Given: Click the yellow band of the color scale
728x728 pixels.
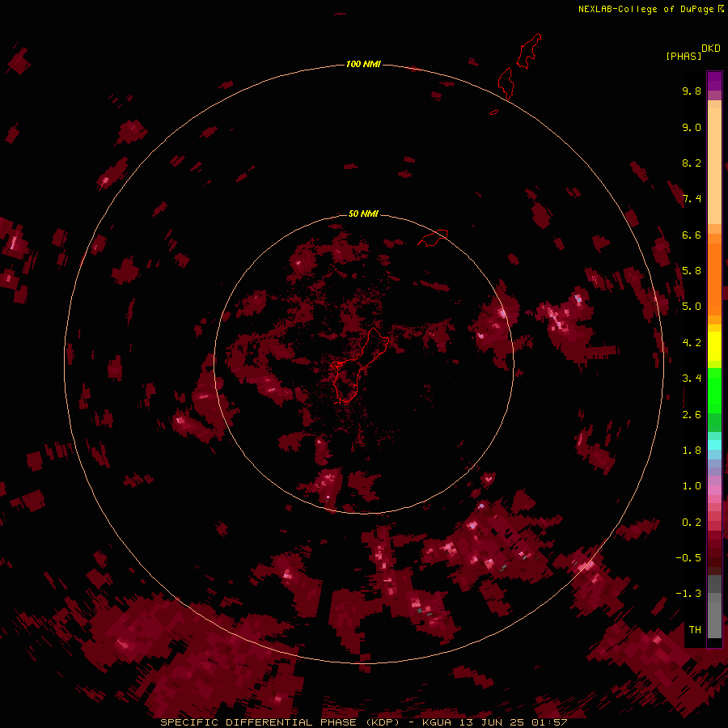Looking at the screenshot, I should [x=714, y=346].
